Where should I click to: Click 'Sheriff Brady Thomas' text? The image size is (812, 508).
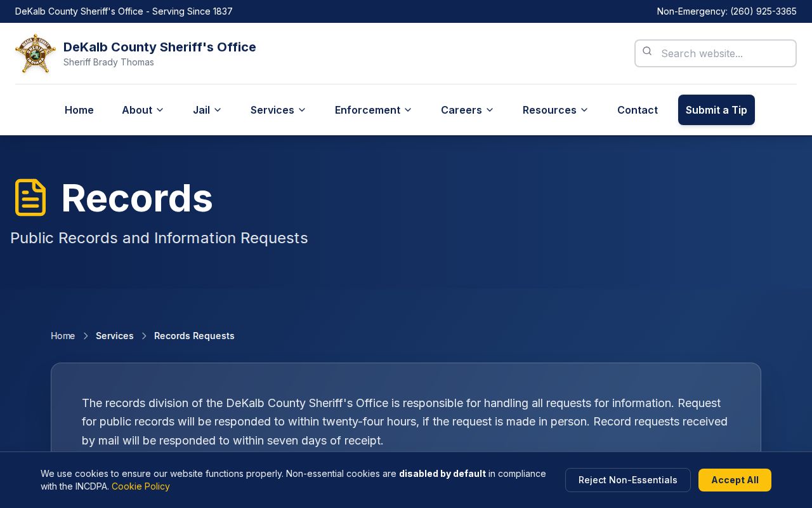coord(108,62)
